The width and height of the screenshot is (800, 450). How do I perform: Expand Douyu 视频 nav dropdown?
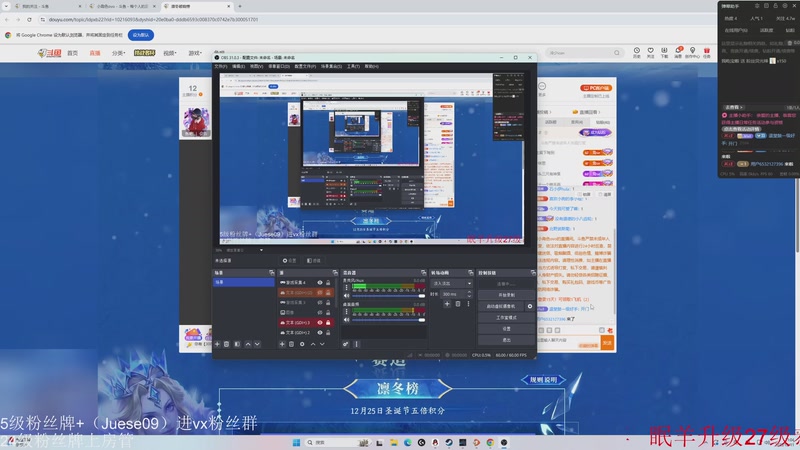(x=170, y=53)
